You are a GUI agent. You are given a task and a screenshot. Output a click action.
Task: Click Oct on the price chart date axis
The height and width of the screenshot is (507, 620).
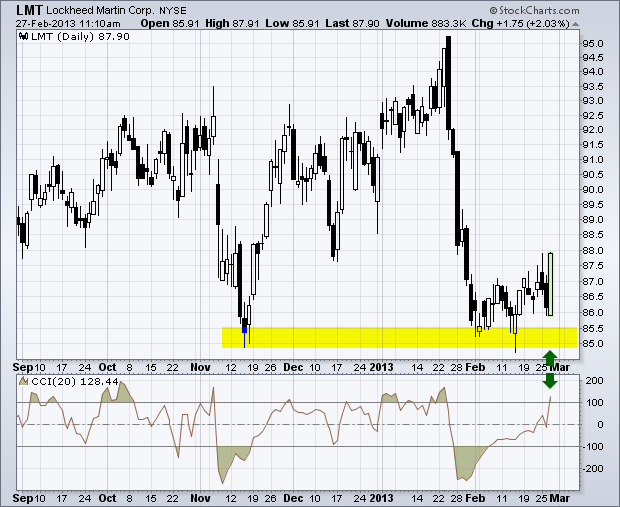point(107,367)
